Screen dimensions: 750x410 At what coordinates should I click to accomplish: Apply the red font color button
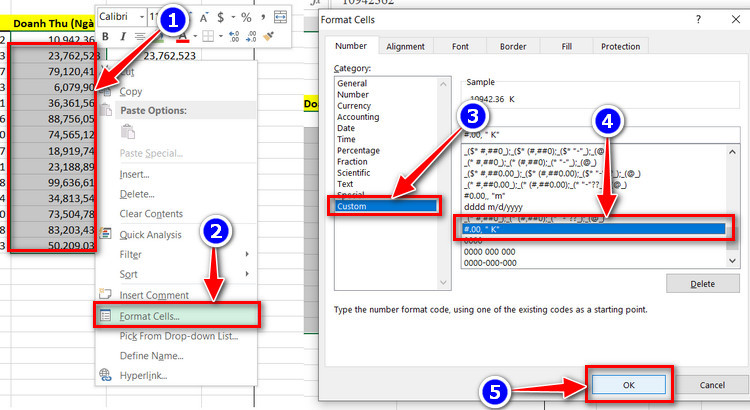(183, 36)
